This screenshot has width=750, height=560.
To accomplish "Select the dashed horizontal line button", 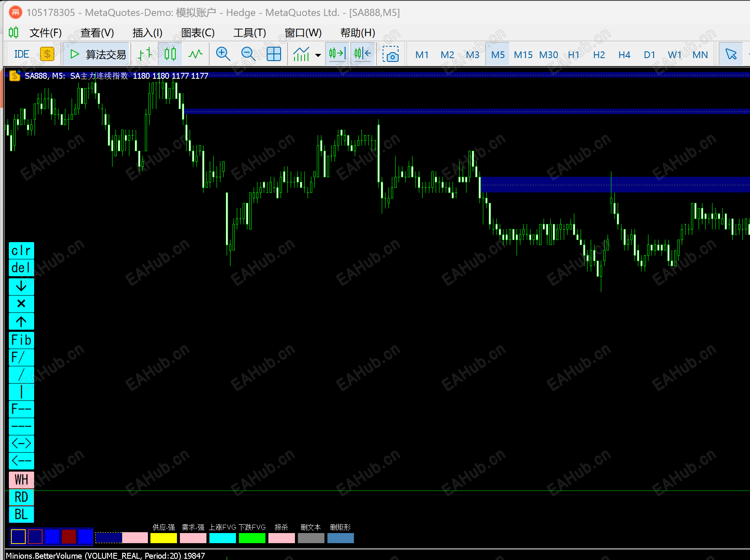I will click(x=21, y=426).
